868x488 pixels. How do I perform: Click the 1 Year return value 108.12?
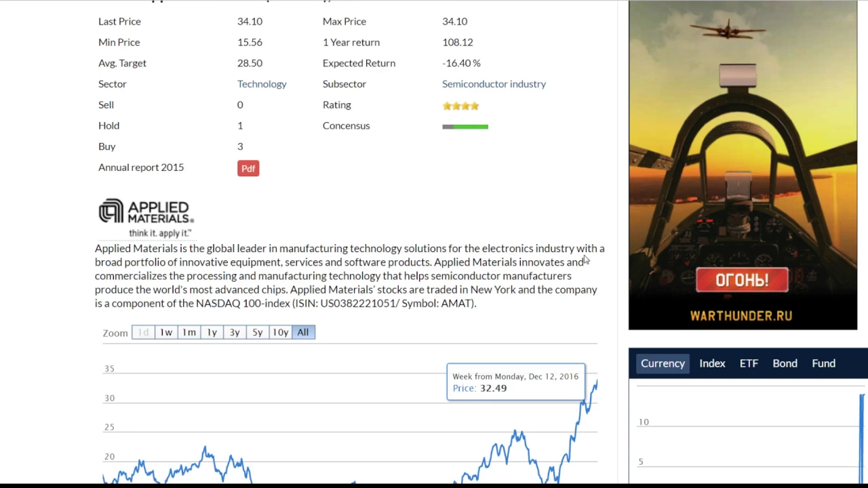point(458,42)
